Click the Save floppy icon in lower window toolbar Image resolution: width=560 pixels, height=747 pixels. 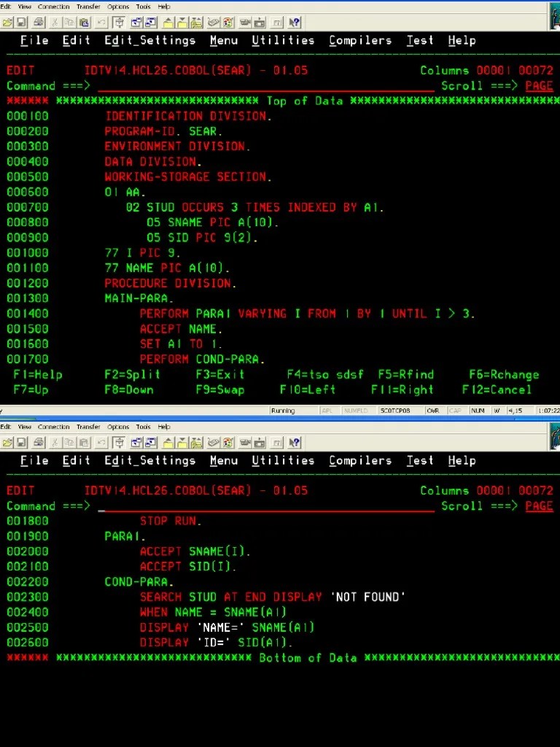[21, 443]
